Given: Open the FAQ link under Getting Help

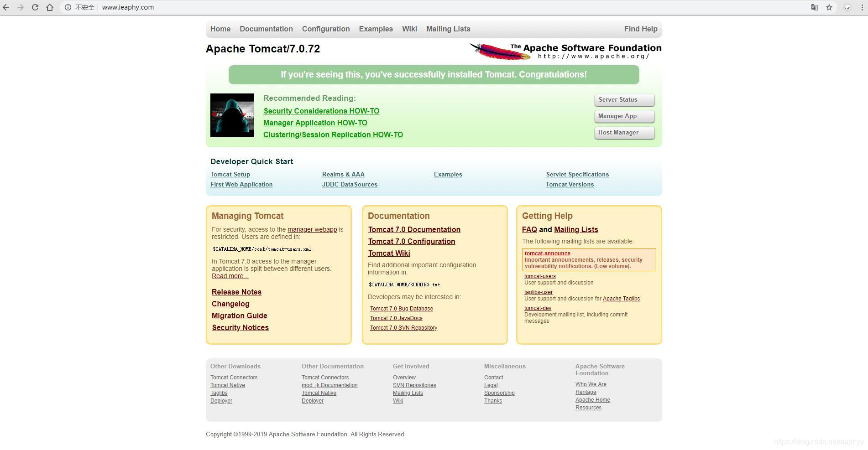Looking at the screenshot, I should tap(529, 229).
